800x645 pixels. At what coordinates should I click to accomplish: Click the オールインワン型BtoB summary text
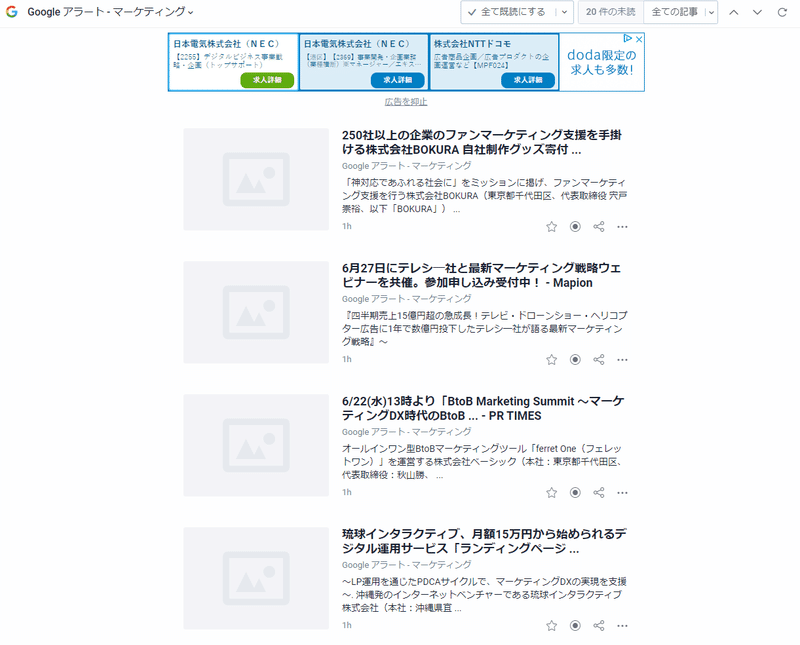(482, 462)
